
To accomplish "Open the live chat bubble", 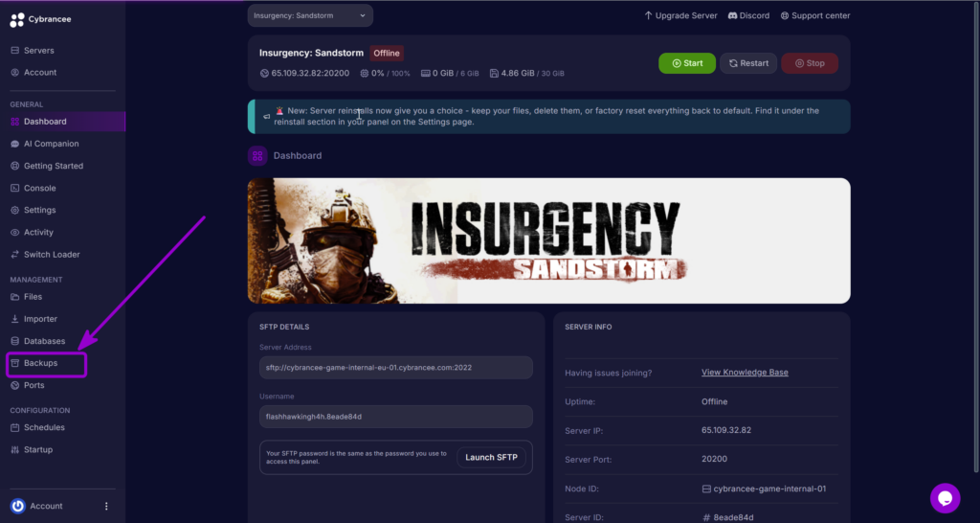I will pos(945,499).
